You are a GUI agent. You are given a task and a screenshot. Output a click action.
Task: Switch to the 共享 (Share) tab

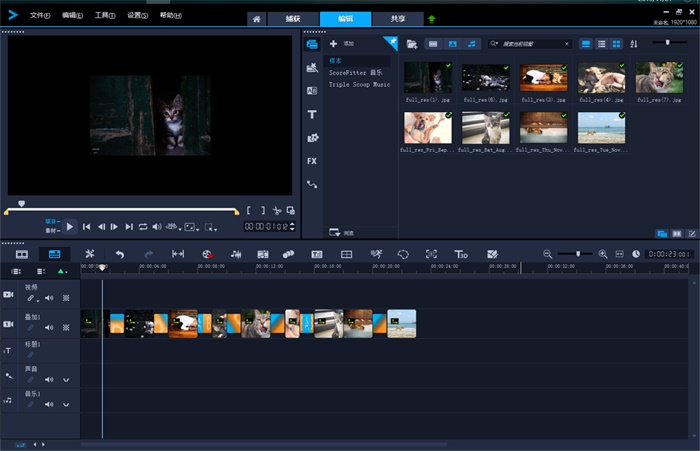[x=397, y=19]
